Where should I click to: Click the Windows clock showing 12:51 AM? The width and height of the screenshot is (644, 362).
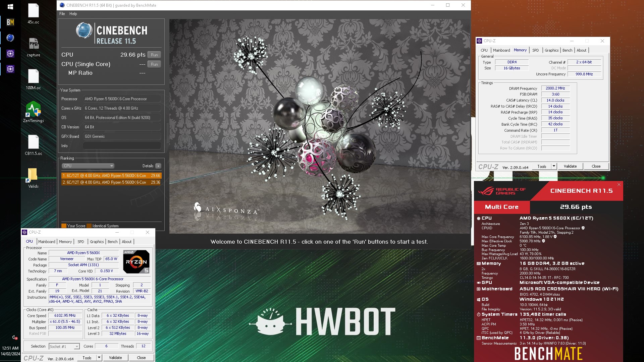click(x=10, y=348)
